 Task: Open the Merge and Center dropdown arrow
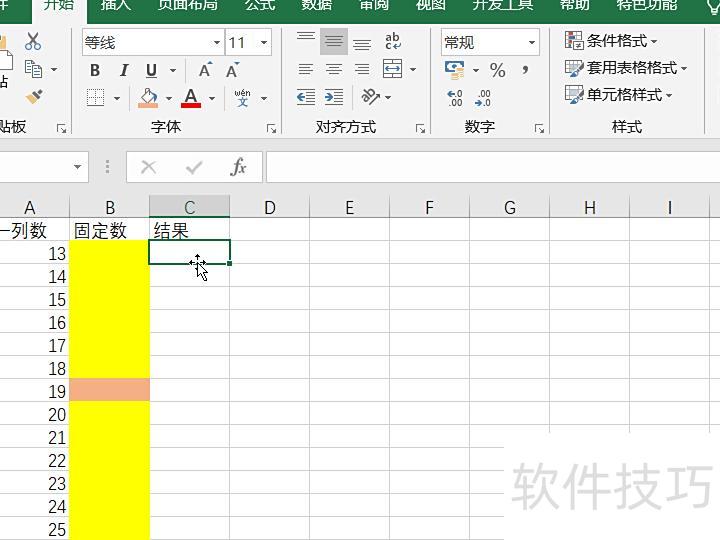coord(413,69)
